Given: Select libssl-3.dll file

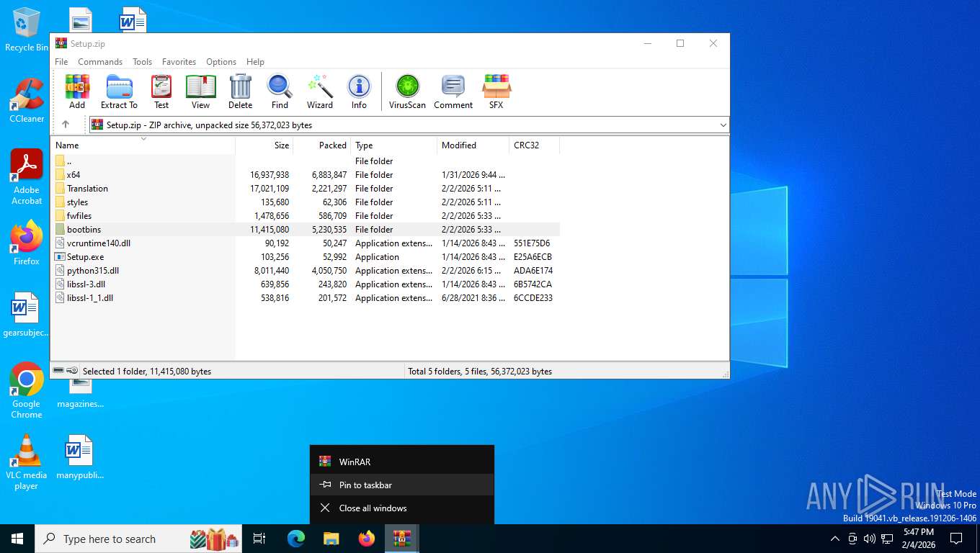Looking at the screenshot, I should coord(305,284).
